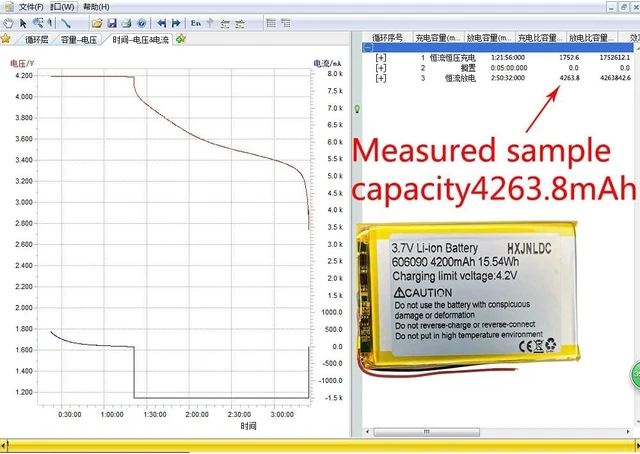Click the 充电容量 column header
The image size is (640, 454).
[x=438, y=38]
